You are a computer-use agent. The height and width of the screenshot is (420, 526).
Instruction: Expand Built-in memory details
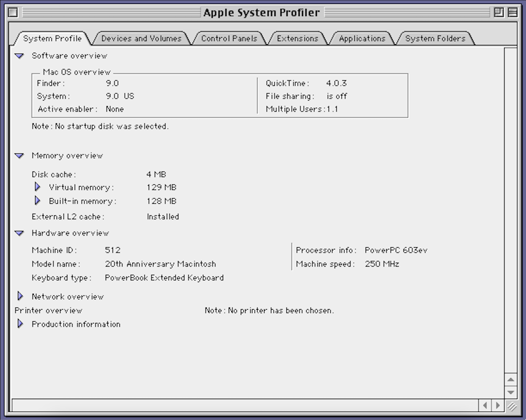tap(37, 201)
